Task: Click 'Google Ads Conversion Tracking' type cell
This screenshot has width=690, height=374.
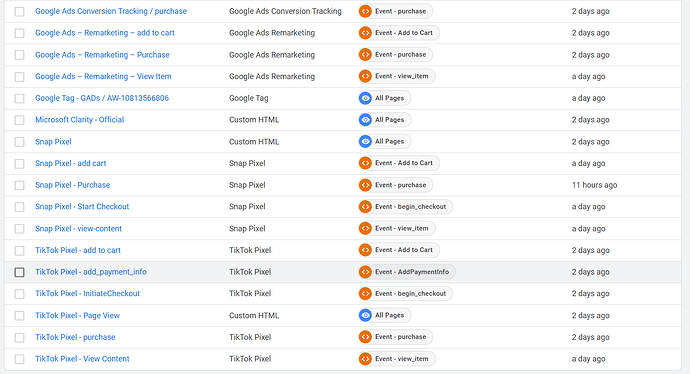Action: point(285,11)
